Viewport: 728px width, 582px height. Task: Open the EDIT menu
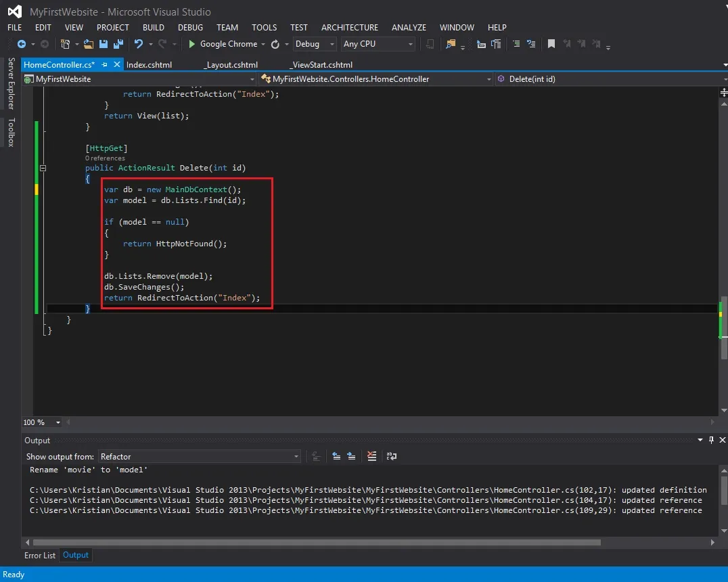pyautogui.click(x=43, y=27)
